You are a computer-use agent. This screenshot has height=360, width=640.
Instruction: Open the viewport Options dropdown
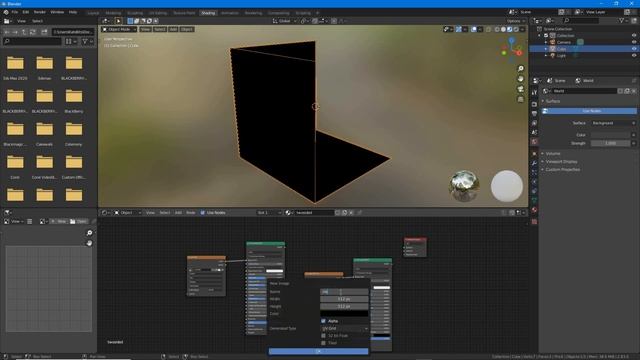click(x=515, y=21)
